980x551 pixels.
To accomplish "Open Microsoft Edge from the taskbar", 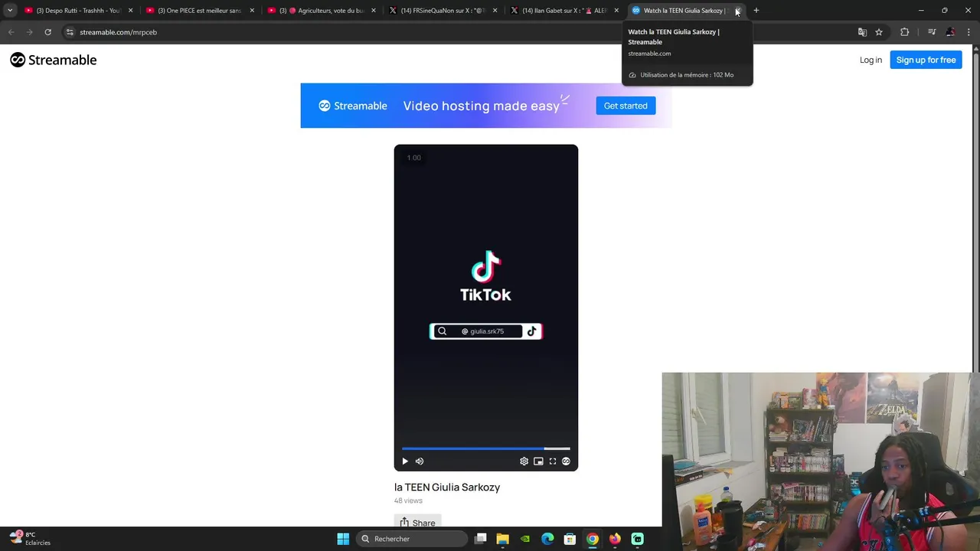I will (547, 539).
